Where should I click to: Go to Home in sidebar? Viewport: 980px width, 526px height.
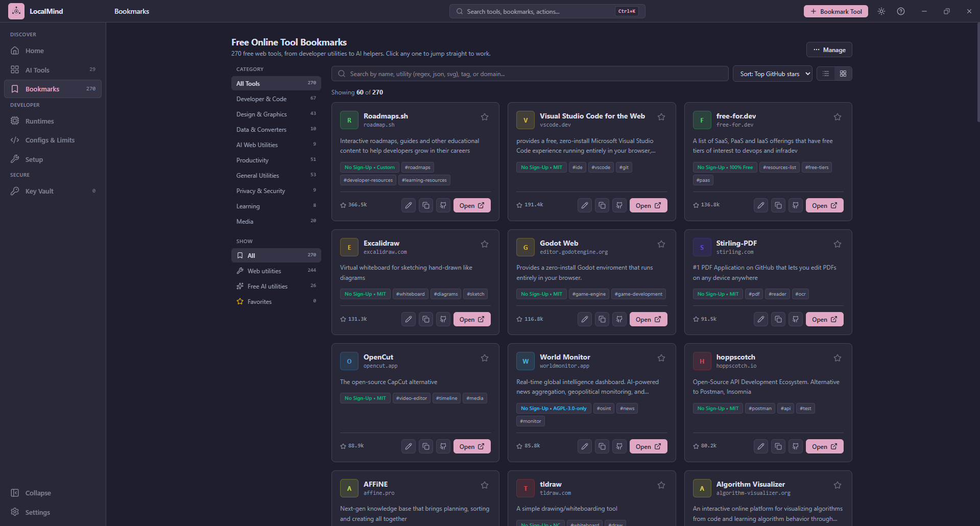click(x=53, y=51)
